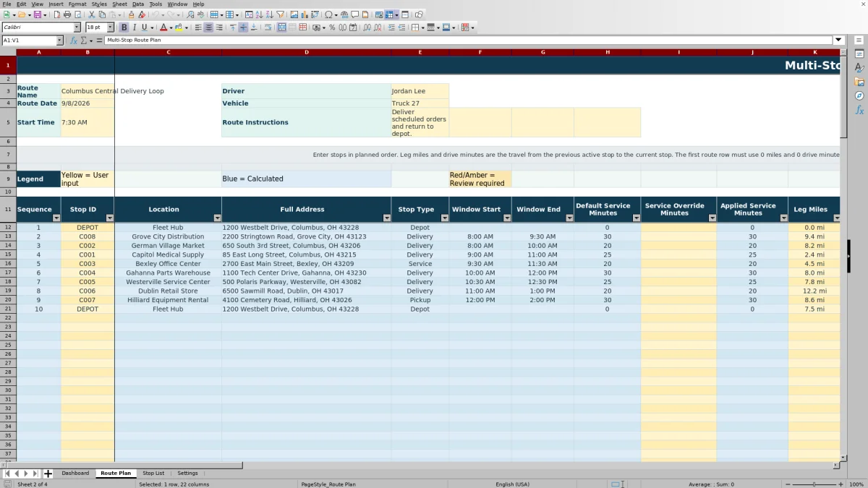This screenshot has width=868, height=488.
Task: Click the 100% zoom level in status bar
Action: 856,484
